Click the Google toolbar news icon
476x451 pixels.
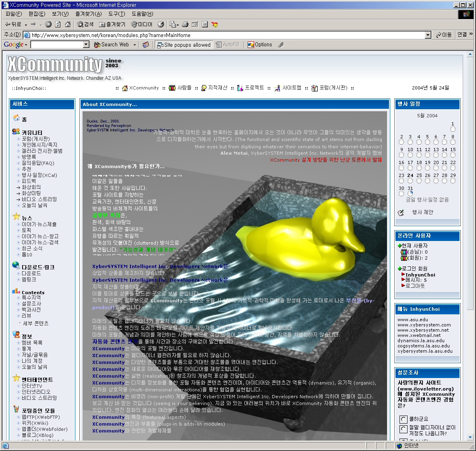point(146,45)
